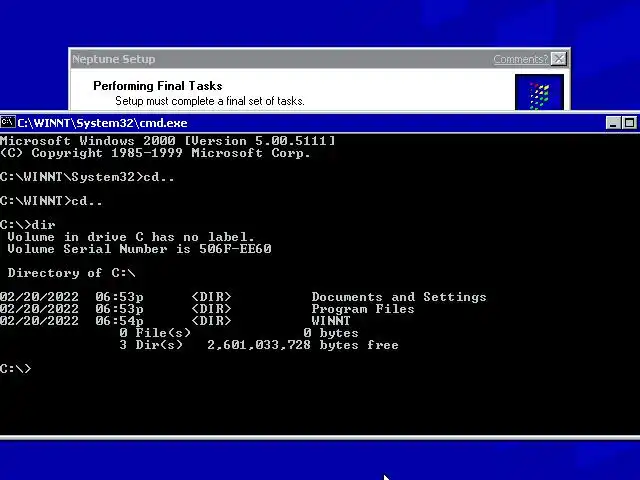Close the Neptune Setup window

click(558, 59)
